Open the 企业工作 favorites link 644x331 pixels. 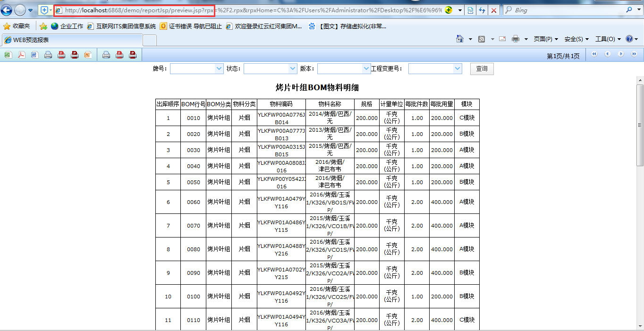pos(67,26)
